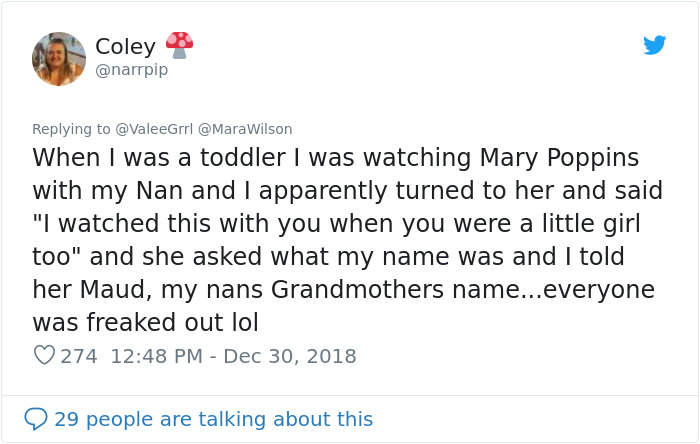Click the words "Mary Poppins" in the tweet
Screen dimensions: 700x444
click(x=559, y=158)
